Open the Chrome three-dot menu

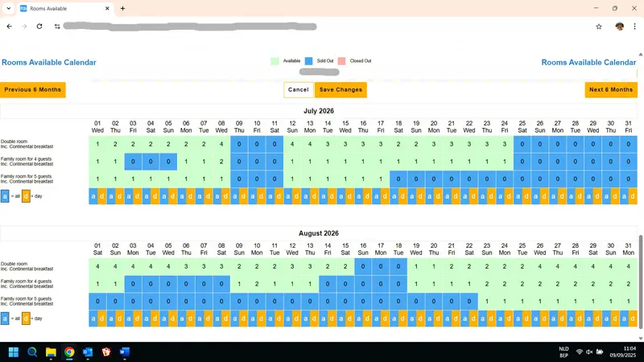point(635,26)
